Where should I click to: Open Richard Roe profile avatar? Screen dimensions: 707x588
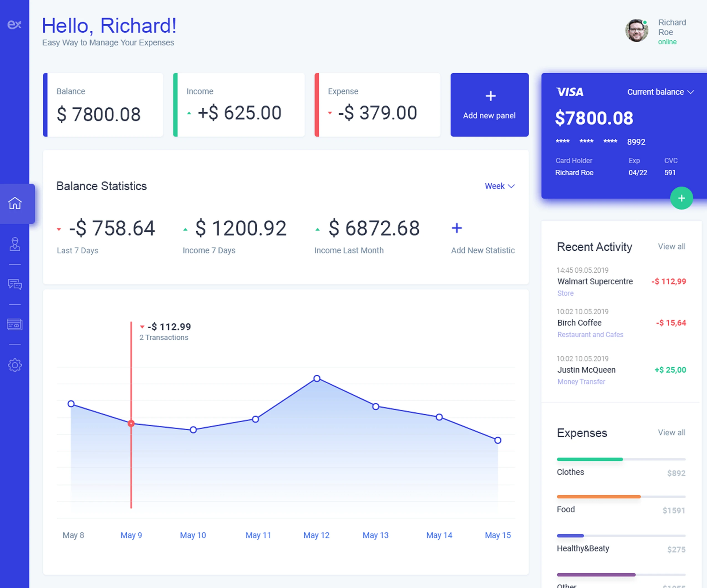[x=637, y=31]
